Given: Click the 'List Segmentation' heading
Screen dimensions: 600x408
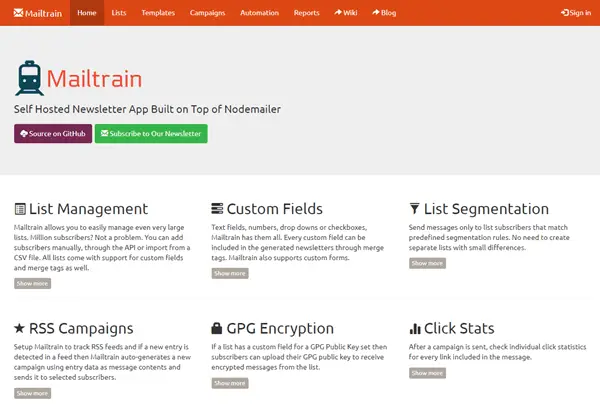Looking at the screenshot, I should 486,209.
